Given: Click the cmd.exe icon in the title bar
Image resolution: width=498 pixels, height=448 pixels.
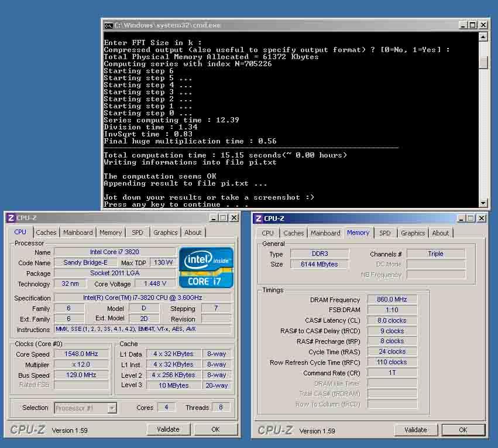Looking at the screenshot, I should (x=109, y=25).
